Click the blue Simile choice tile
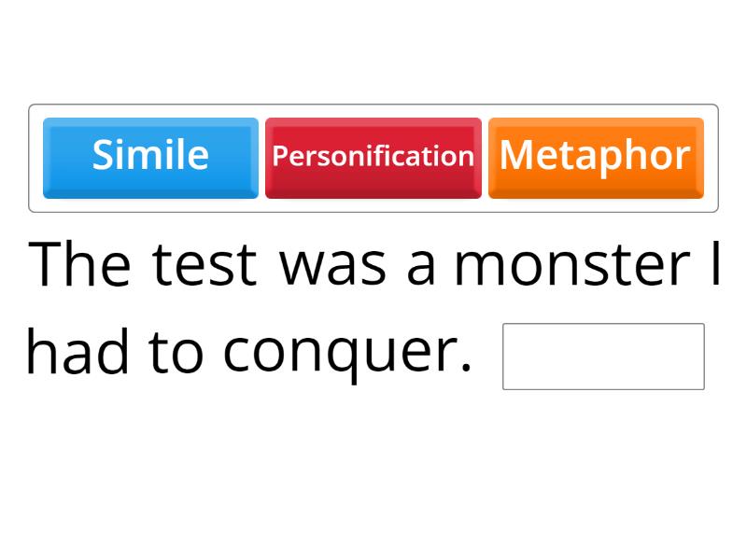 click(x=151, y=156)
